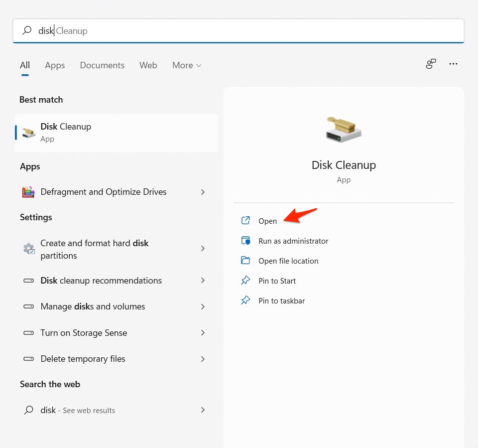Switch to the Apps tab
This screenshot has width=478, height=448.
55,65
